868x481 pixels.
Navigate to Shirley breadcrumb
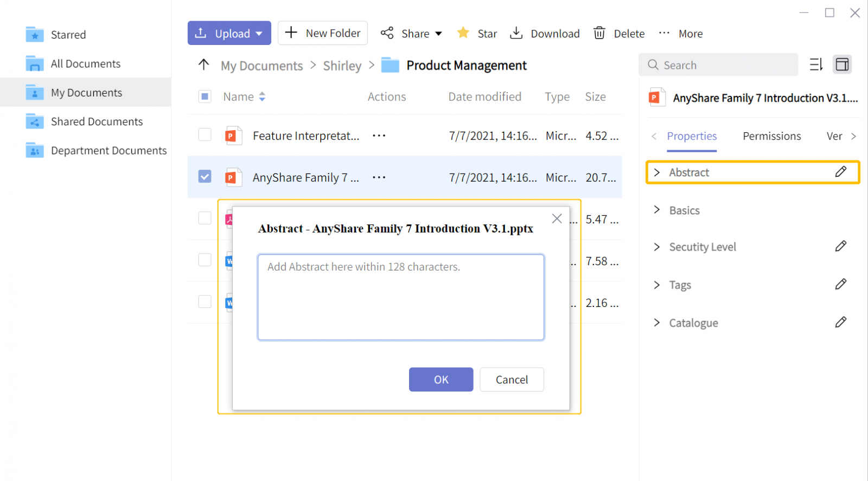coord(342,66)
